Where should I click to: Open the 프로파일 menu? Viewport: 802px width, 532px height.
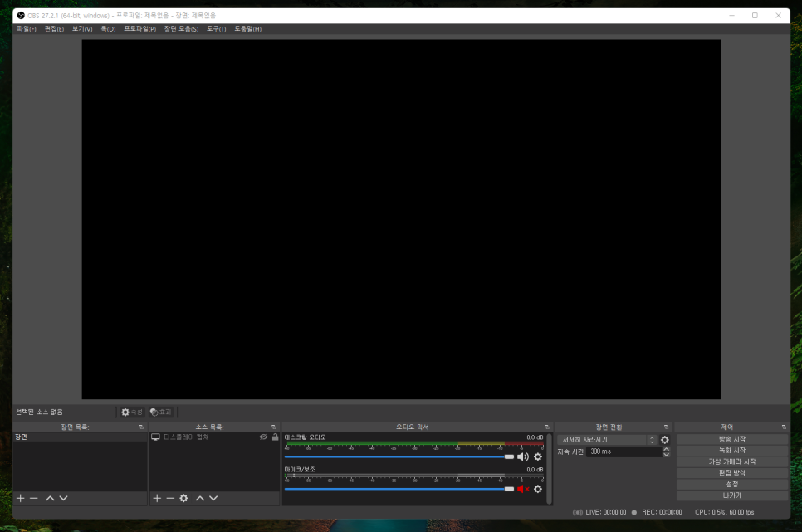tap(139, 29)
